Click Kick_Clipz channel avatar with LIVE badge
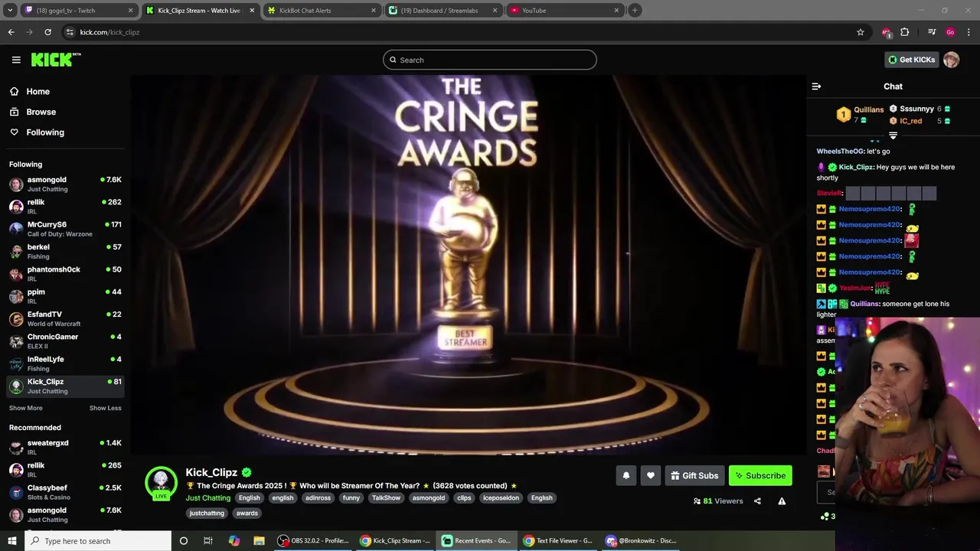This screenshot has width=980, height=551. pos(161,483)
